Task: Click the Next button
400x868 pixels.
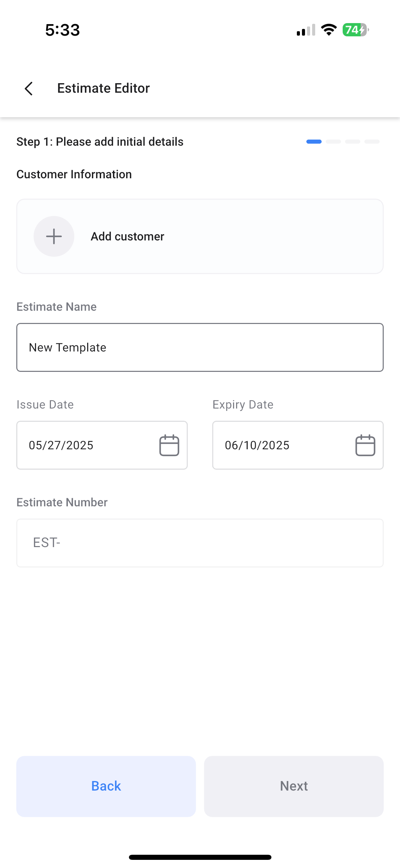Action: (294, 786)
